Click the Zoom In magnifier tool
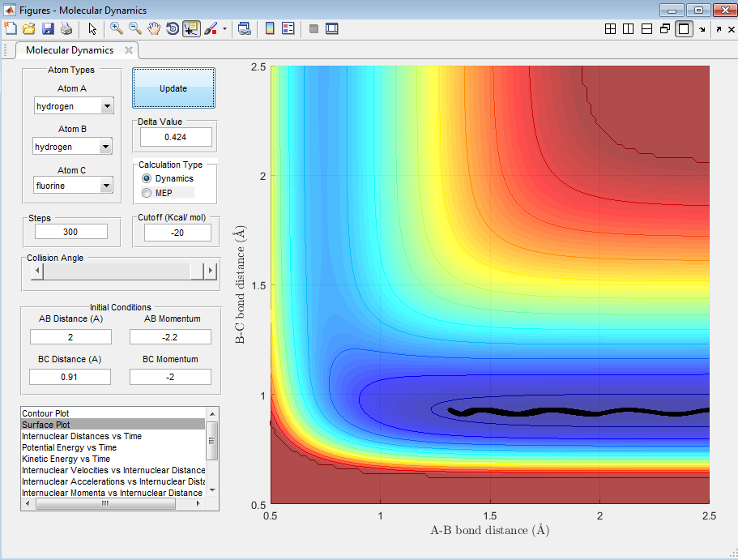The width and height of the screenshot is (738, 560). coord(117,28)
